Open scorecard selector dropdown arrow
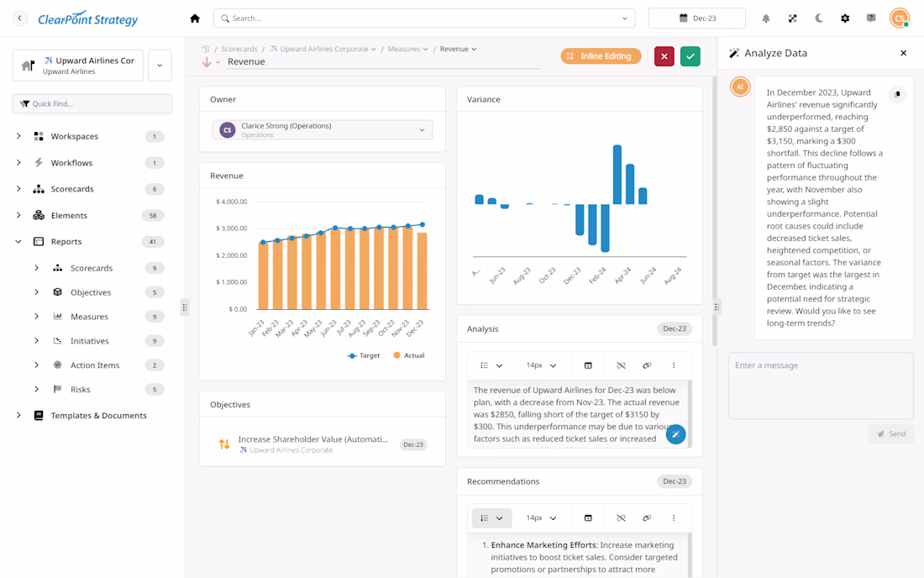 [160, 66]
